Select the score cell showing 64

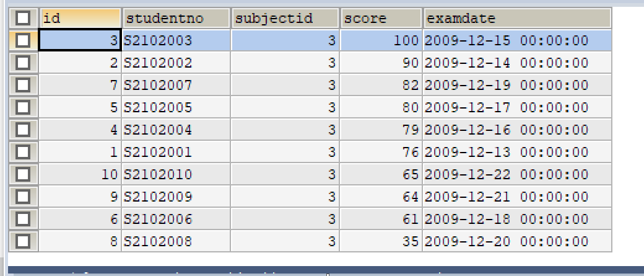coord(381,197)
